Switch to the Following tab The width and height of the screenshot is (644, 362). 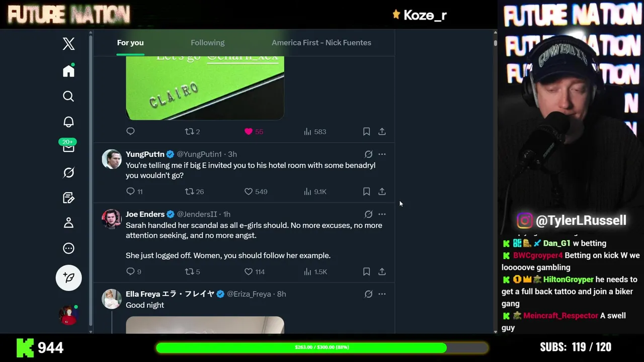[x=208, y=43]
